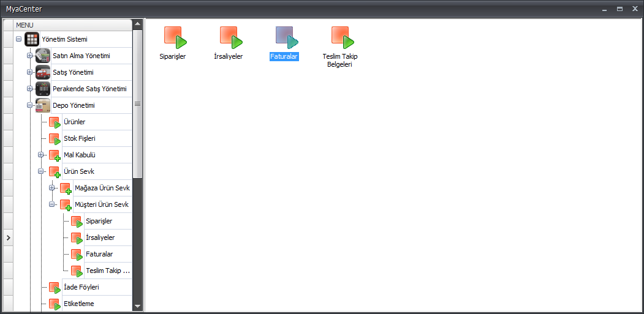This screenshot has height=314, width=644.
Task: Click the Satın Alma Yönetimi icon in the tree
Action: [x=43, y=56]
